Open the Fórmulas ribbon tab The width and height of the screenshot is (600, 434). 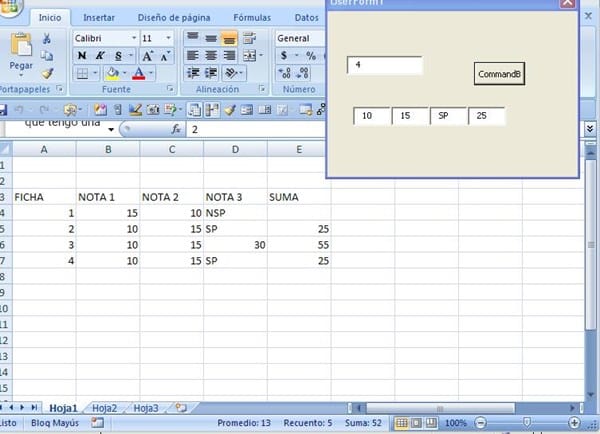click(252, 18)
